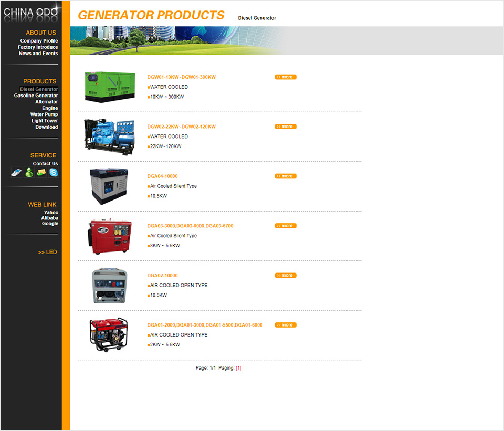
Task: Click 'more' button for DGW01-10KW~DGW01-300KW
Action: [285, 77]
